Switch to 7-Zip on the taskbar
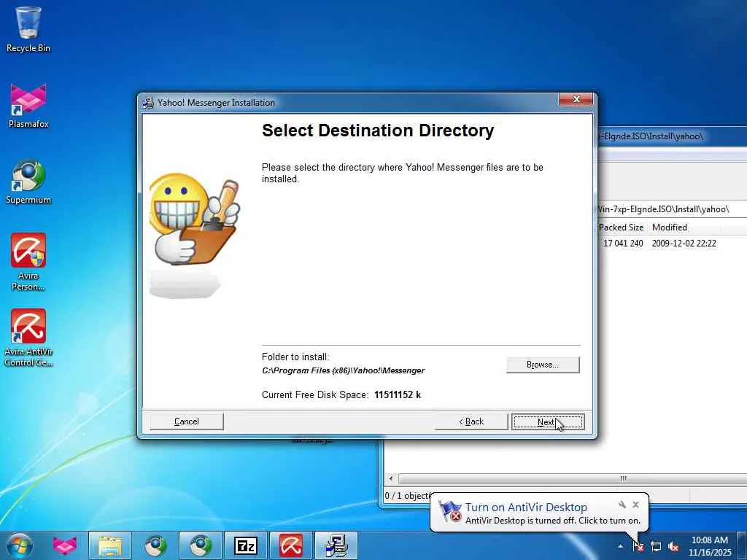 (245, 545)
